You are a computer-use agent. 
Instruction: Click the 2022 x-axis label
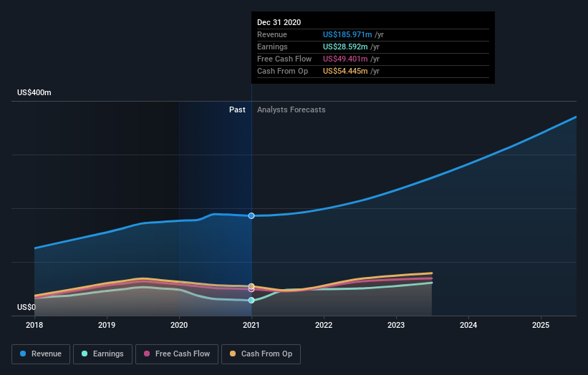[324, 325]
